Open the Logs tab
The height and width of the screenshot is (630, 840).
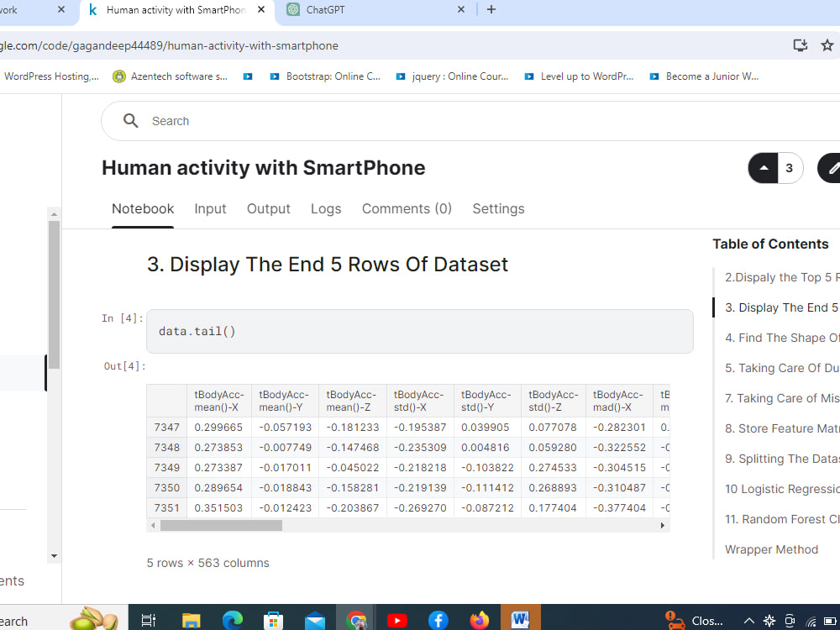326,208
